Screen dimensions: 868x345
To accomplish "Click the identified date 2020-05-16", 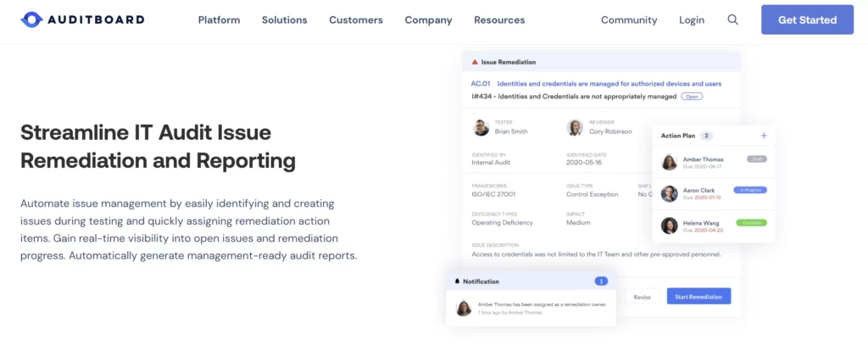I will point(584,163).
